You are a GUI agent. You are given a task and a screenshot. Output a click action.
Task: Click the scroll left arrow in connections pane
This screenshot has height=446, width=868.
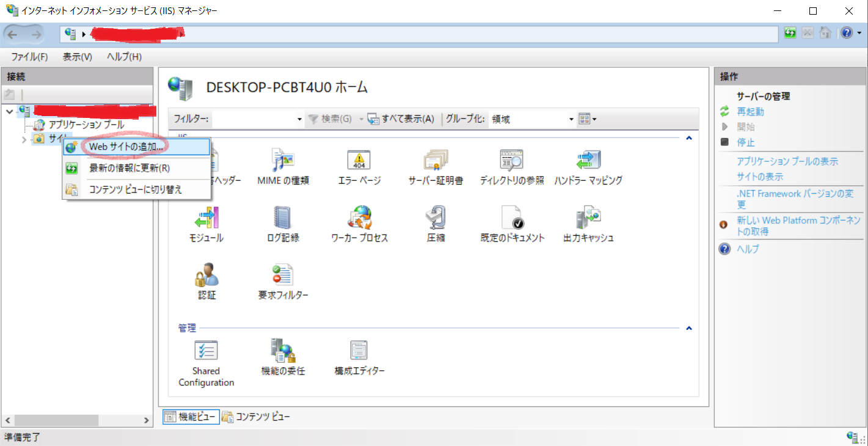pyautogui.click(x=7, y=420)
